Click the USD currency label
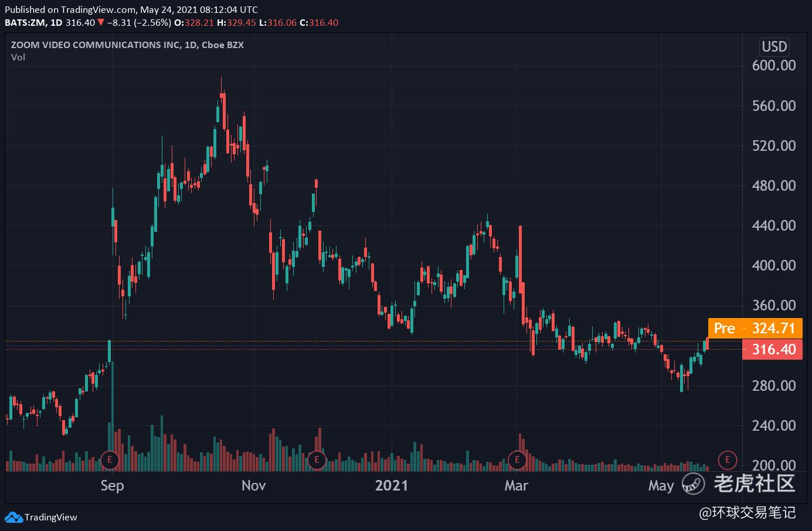 point(774,47)
